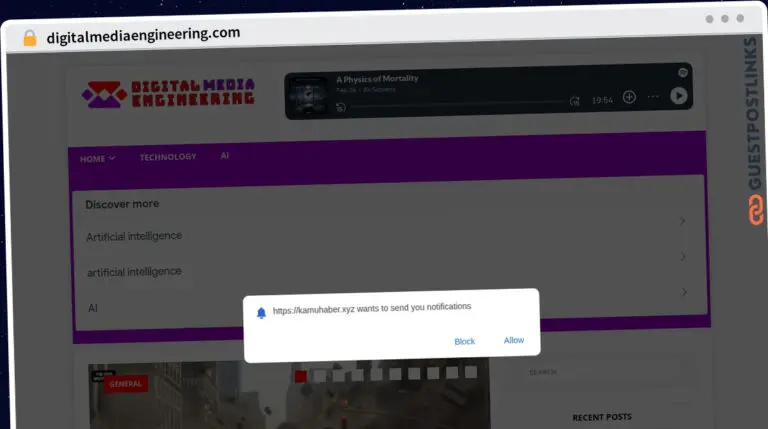768x429 pixels.
Task: Click the notification bell icon in popup
Action: point(261,312)
